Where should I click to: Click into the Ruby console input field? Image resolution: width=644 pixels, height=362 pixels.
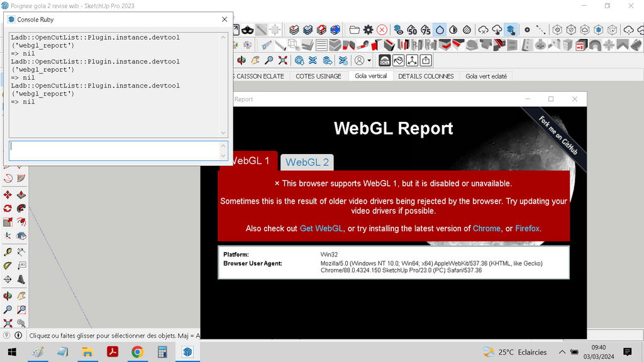click(x=115, y=151)
